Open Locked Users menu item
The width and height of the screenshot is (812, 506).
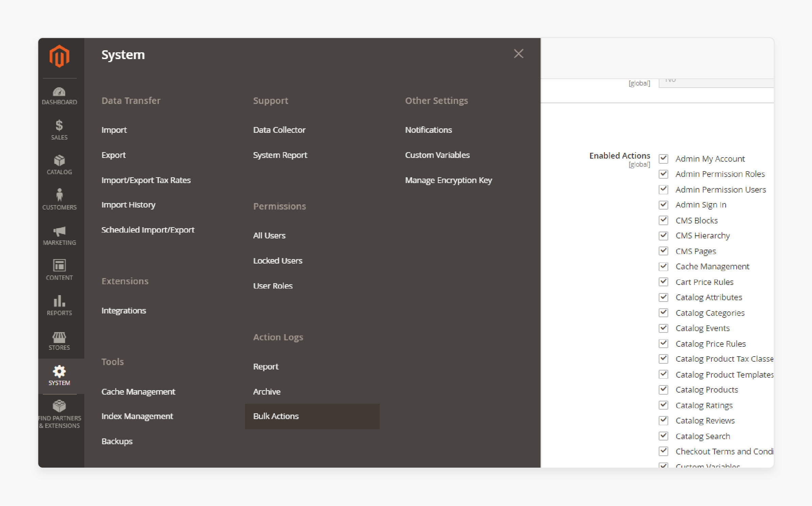click(278, 261)
